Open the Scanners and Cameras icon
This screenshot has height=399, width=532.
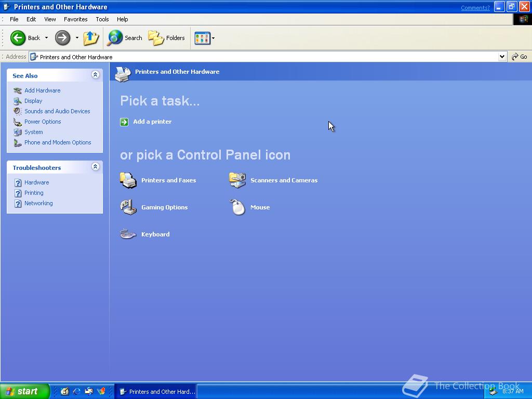pos(273,180)
